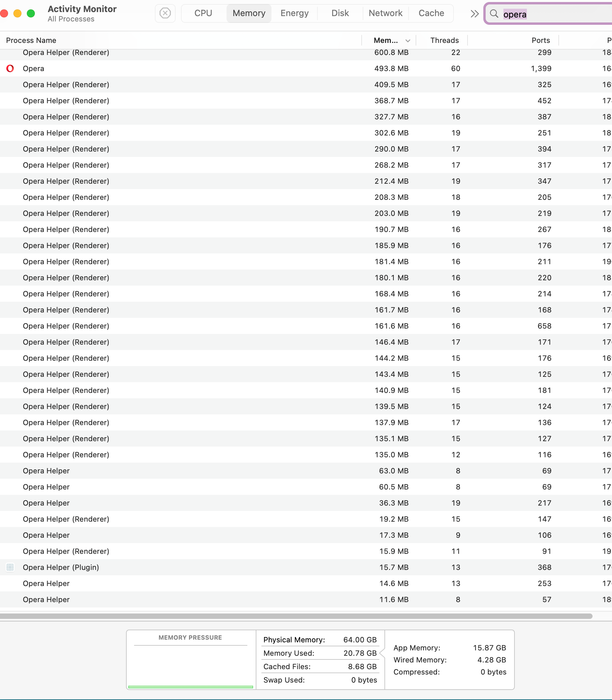
Task: Select Opera Helper (Renderer) using 143.4 MB
Action: (306, 374)
